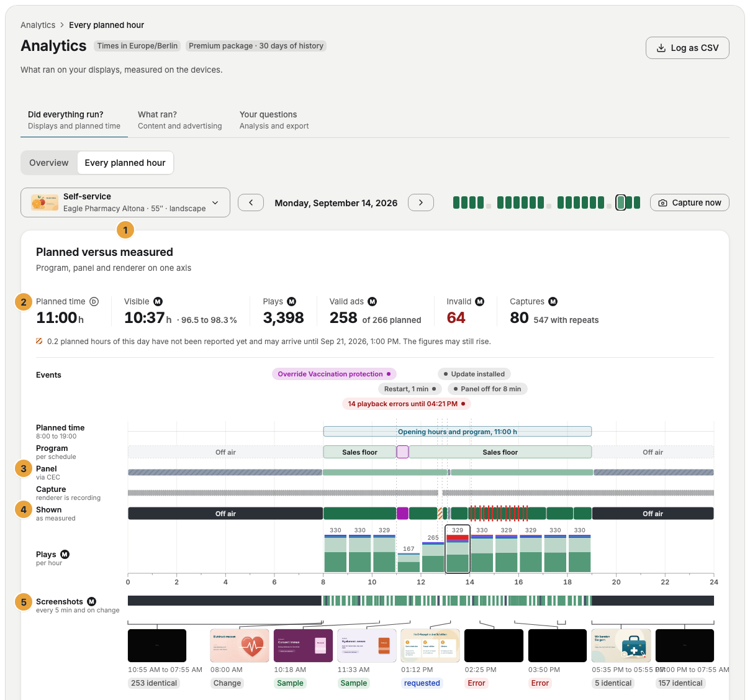Click the Restart, 1 min event chip

tap(410, 389)
